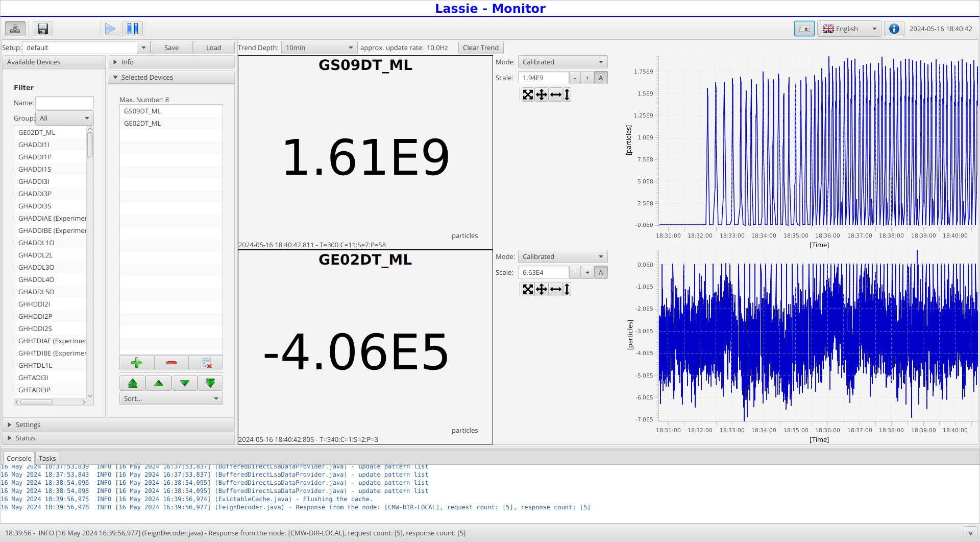The image size is (980, 542).
Task: Fit GS09DT_ML chart to full view
Action: (528, 95)
